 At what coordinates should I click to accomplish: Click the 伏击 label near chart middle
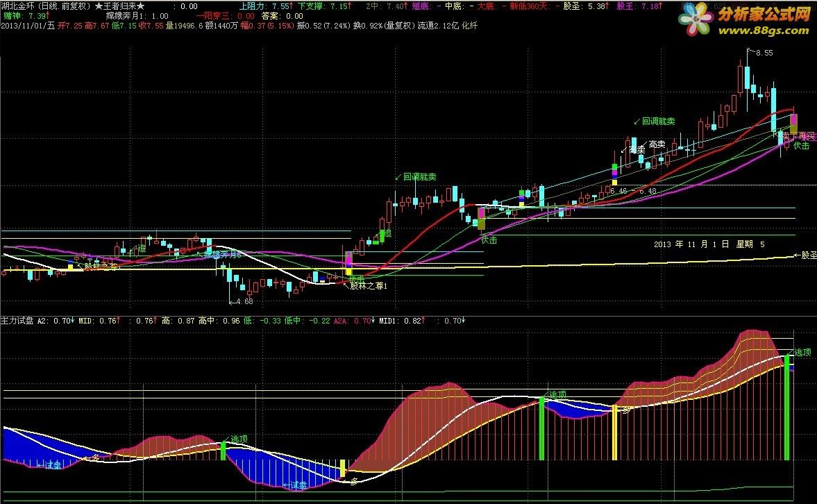tap(489, 240)
